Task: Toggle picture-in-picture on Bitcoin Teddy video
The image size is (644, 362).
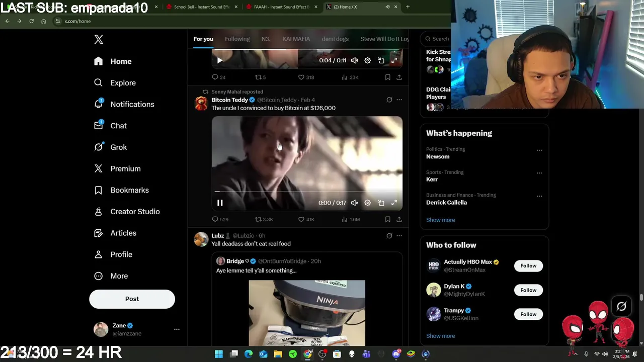Action: point(381,203)
